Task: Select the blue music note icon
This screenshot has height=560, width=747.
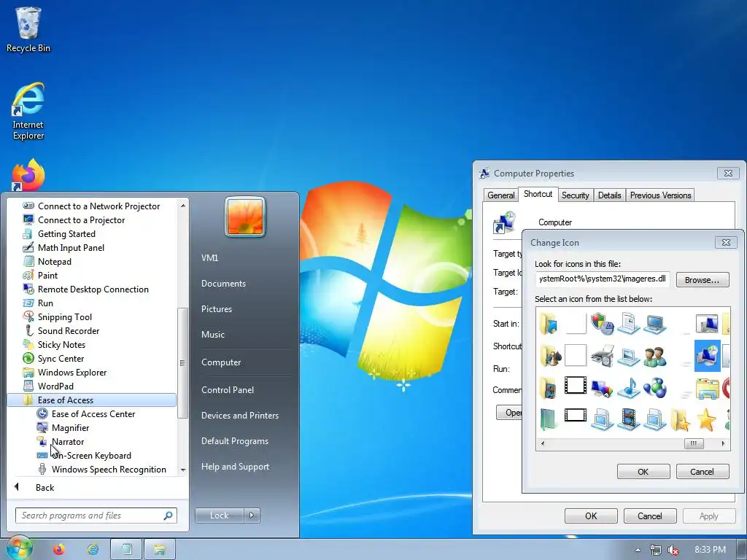Action: [x=628, y=388]
